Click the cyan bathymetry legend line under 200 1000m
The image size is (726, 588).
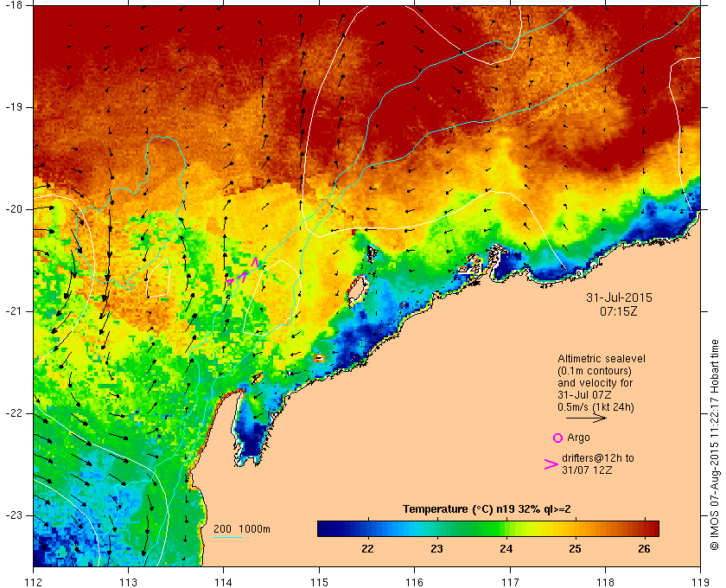click(228, 538)
